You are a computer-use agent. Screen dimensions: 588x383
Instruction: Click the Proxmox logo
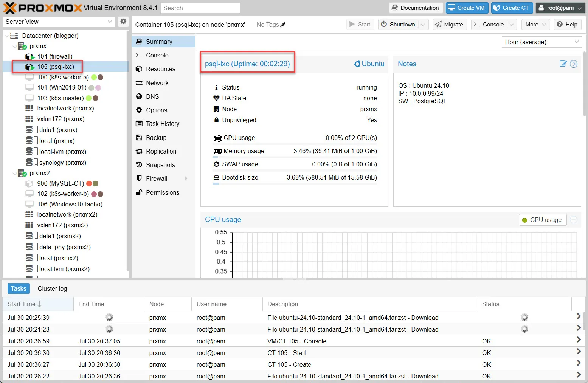click(42, 8)
